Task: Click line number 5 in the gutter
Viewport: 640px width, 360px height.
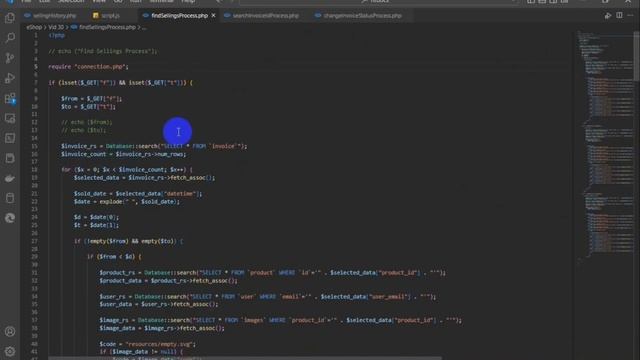Action: pyautogui.click(x=36, y=67)
